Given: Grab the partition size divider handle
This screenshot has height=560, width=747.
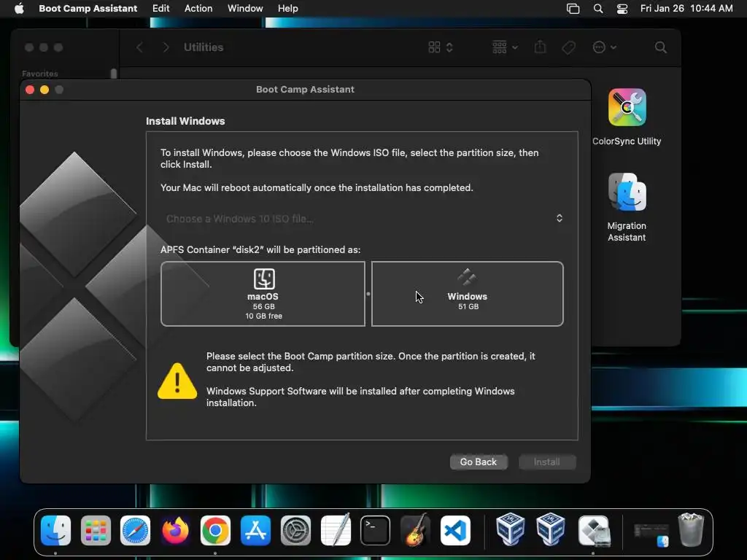Looking at the screenshot, I should coord(368,294).
